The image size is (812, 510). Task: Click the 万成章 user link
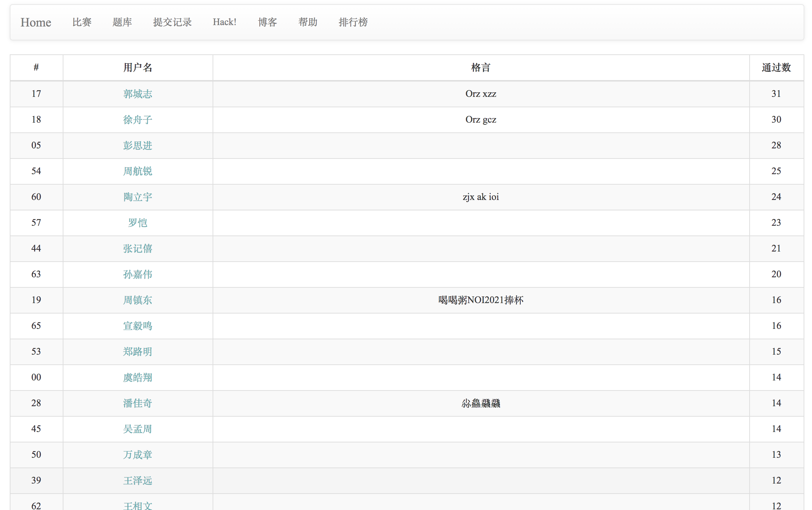click(138, 455)
